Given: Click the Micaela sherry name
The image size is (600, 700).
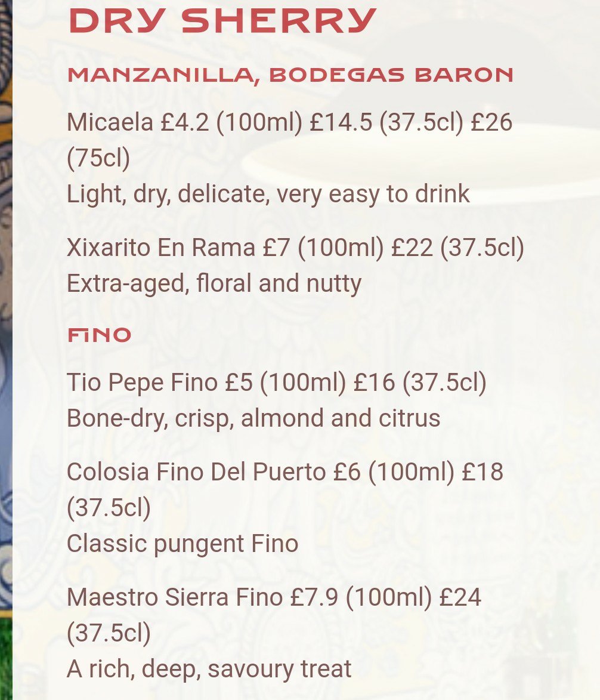Looking at the screenshot, I should pyautogui.click(x=110, y=122).
